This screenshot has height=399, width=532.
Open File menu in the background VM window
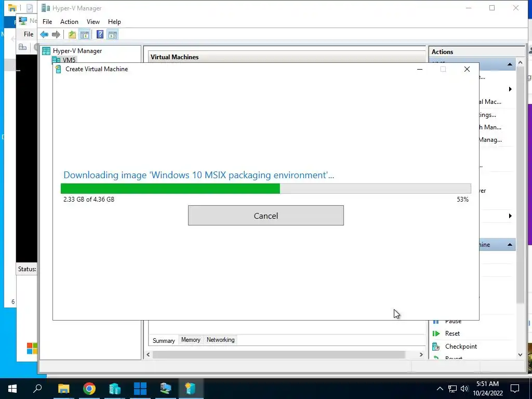(29, 34)
